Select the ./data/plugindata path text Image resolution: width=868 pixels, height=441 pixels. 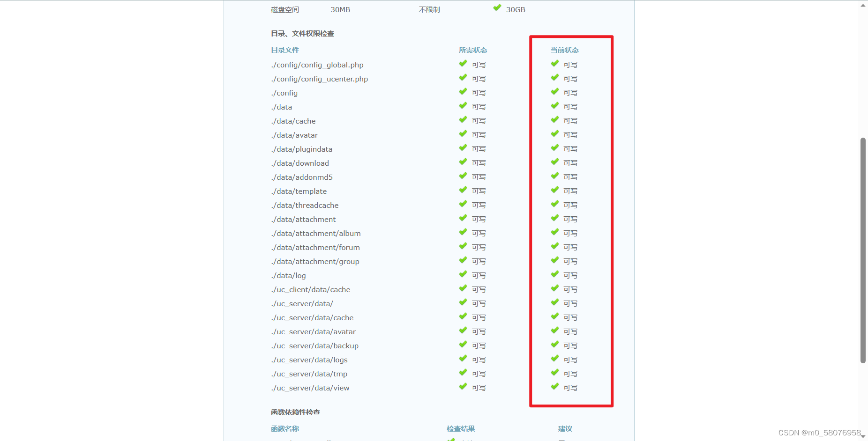click(302, 149)
